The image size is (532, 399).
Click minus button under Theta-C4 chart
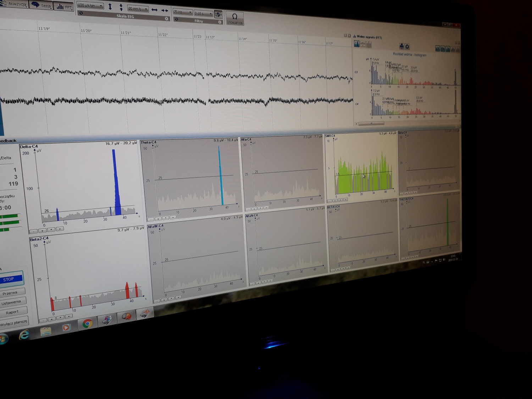[x=151, y=220]
